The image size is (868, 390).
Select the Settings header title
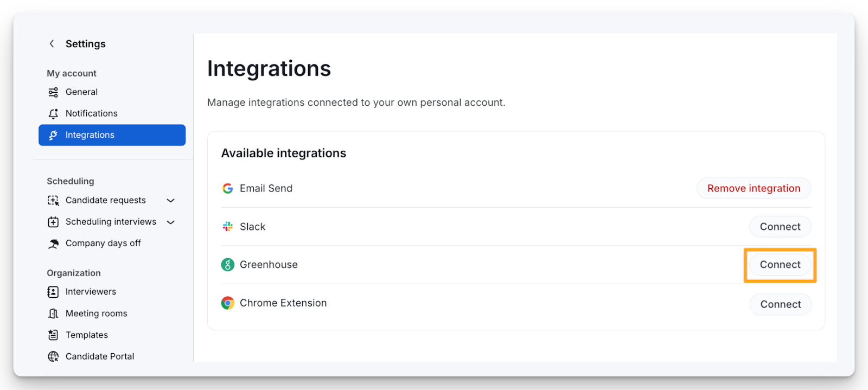(x=86, y=44)
